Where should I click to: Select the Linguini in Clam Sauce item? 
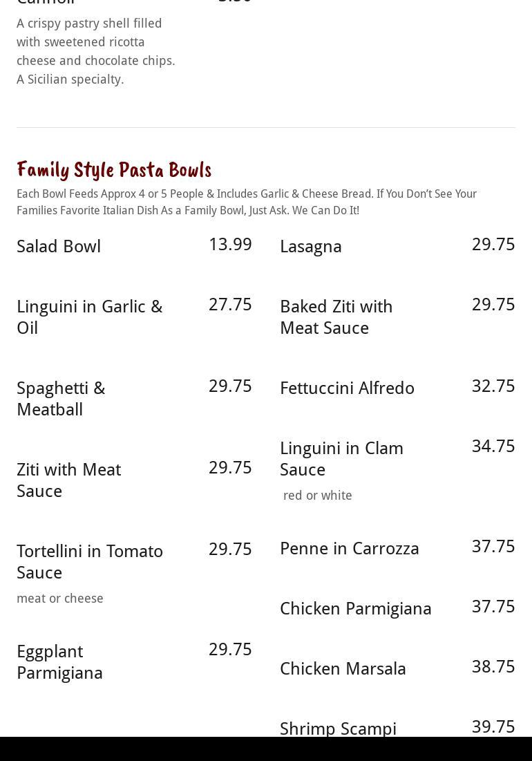[x=341, y=459]
